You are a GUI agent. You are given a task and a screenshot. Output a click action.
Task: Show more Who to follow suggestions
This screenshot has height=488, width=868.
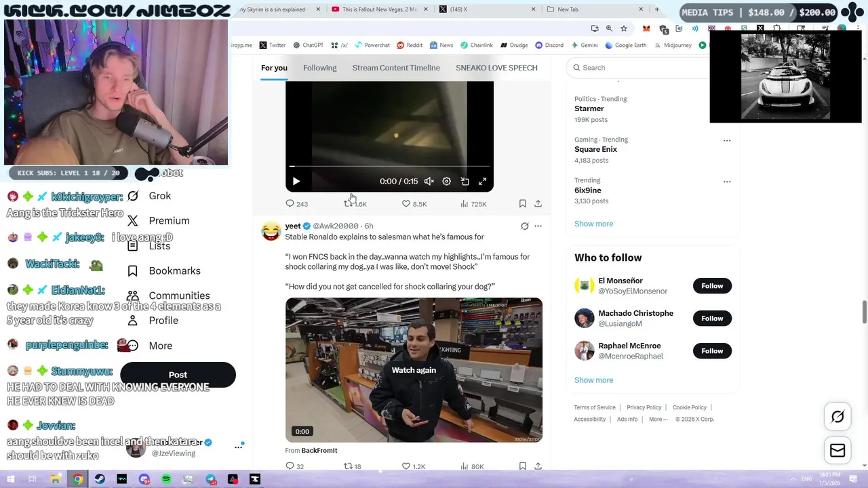tap(593, 380)
